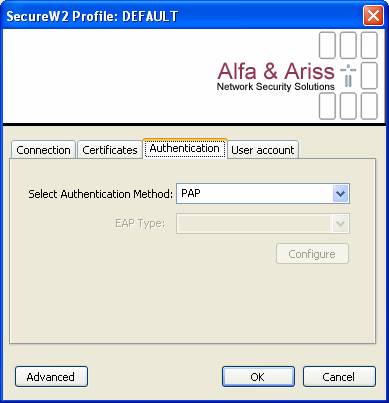Go to the User account tab
The height and width of the screenshot is (403, 389).
tap(263, 150)
